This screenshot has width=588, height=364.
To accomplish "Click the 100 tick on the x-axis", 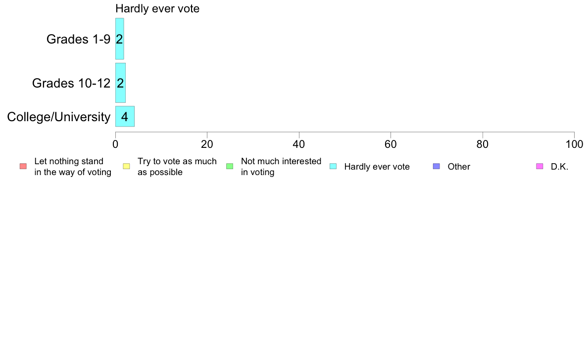I will [574, 144].
